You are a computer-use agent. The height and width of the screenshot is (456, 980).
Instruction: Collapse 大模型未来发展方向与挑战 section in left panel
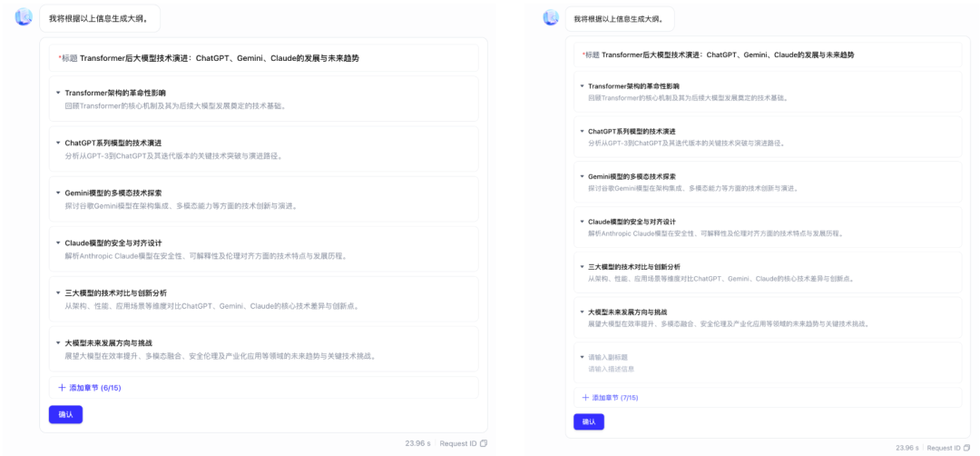pyautogui.click(x=57, y=342)
